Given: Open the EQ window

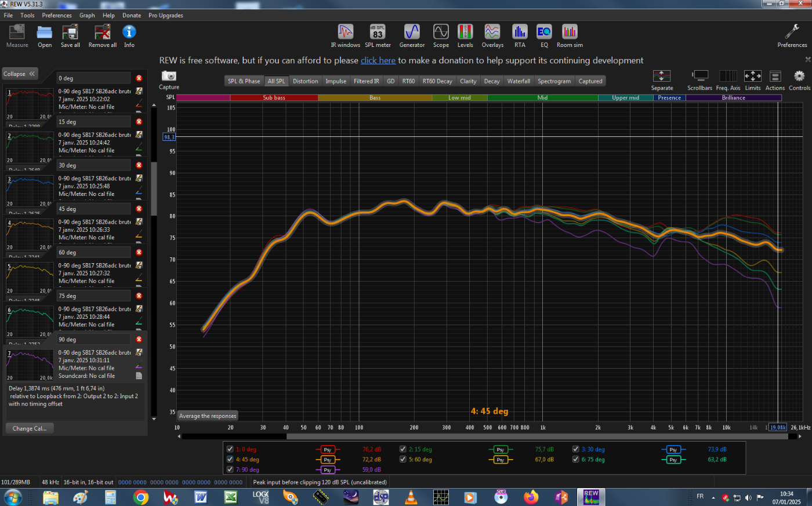Looking at the screenshot, I should click(x=544, y=35).
